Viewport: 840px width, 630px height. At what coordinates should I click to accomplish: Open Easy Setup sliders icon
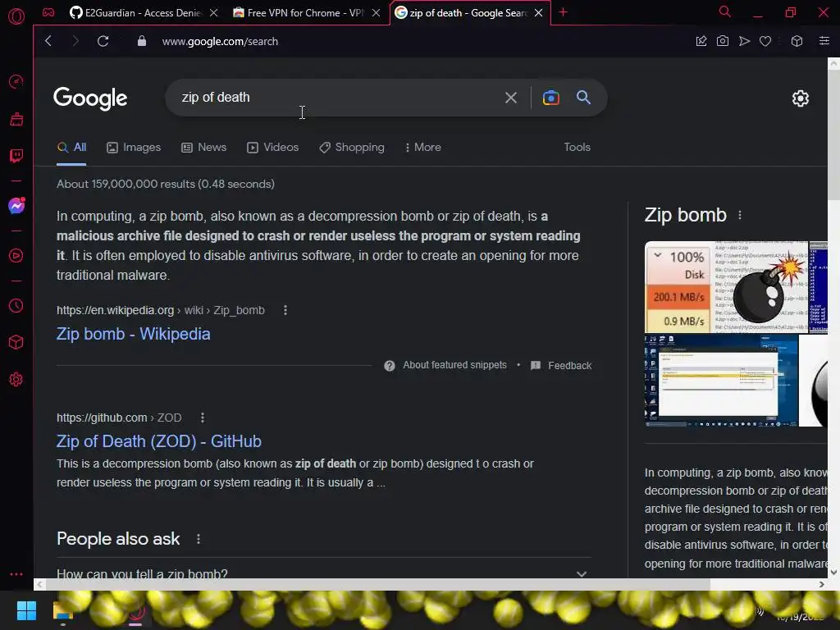(824, 41)
